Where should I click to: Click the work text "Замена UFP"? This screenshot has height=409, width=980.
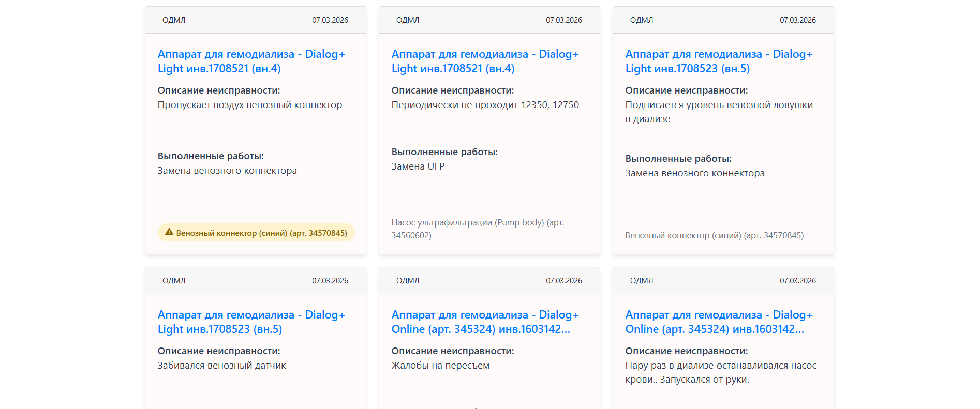pyautogui.click(x=418, y=166)
